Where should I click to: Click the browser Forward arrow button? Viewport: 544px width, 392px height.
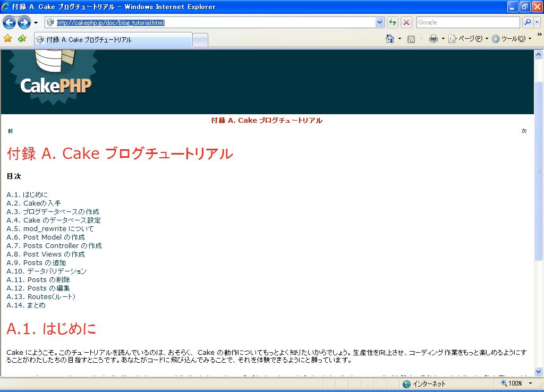tap(23, 22)
